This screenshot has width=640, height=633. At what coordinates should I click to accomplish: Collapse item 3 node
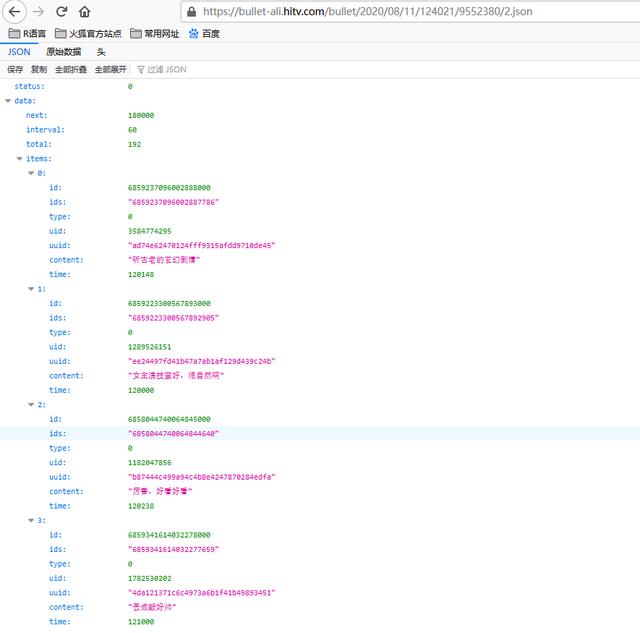click(x=31, y=520)
